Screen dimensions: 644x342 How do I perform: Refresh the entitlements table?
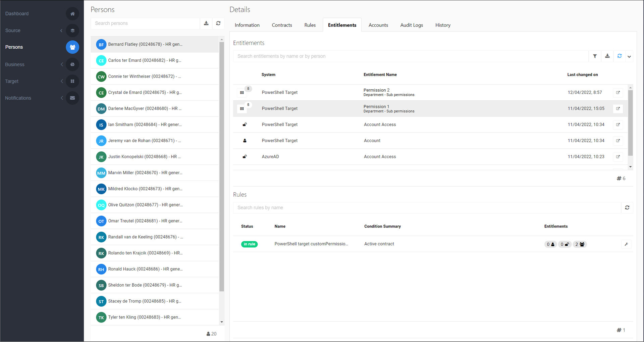point(620,56)
